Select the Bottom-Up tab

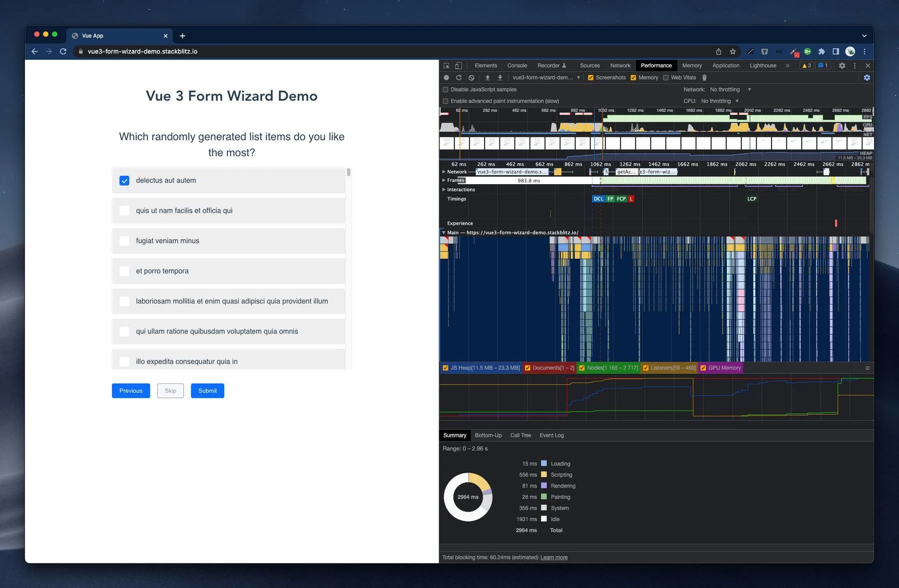point(488,436)
